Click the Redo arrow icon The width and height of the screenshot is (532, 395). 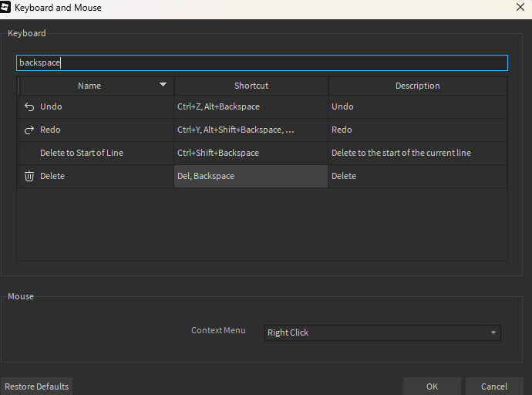(29, 130)
